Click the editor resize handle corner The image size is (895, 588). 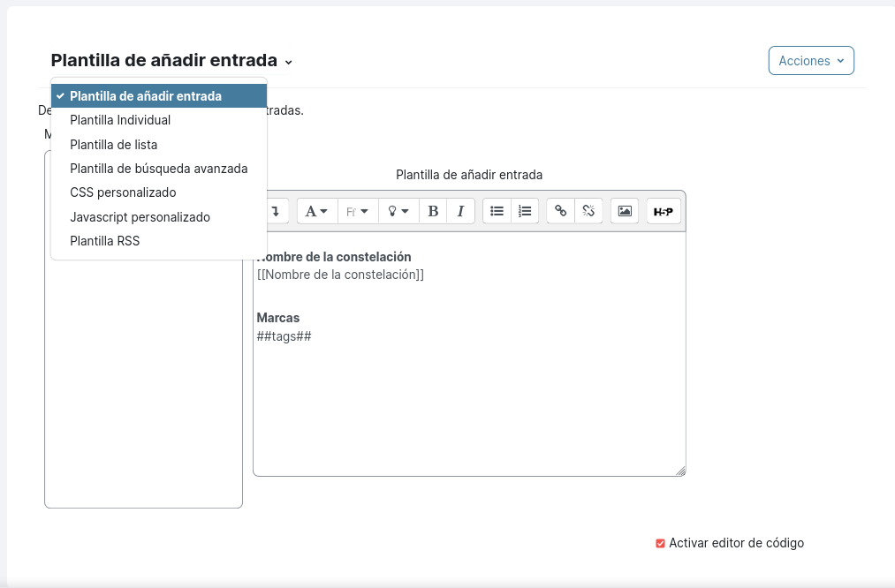pyautogui.click(x=680, y=471)
